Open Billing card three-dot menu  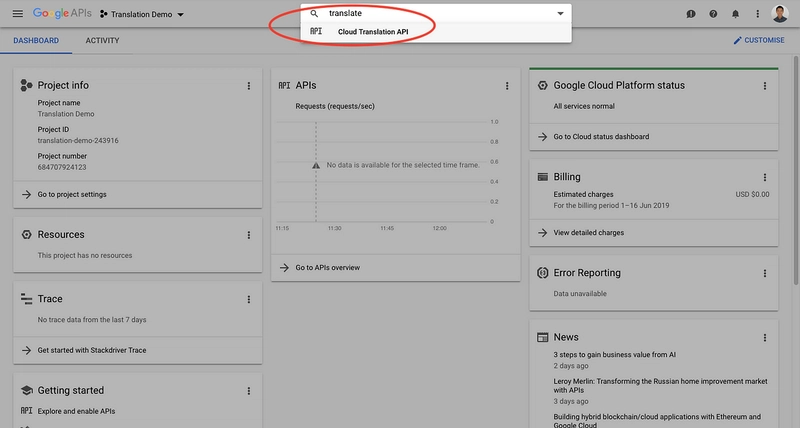765,177
